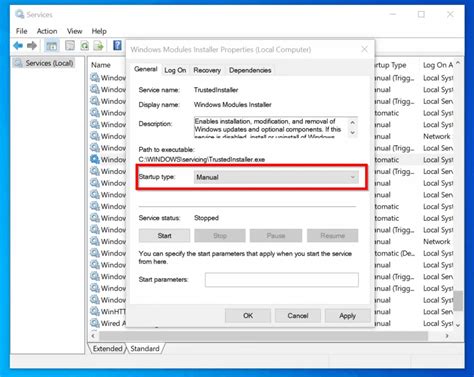This screenshot has width=474, height=377.
Task: Click the horizontal scrollbar right arrow
Action: (447, 336)
